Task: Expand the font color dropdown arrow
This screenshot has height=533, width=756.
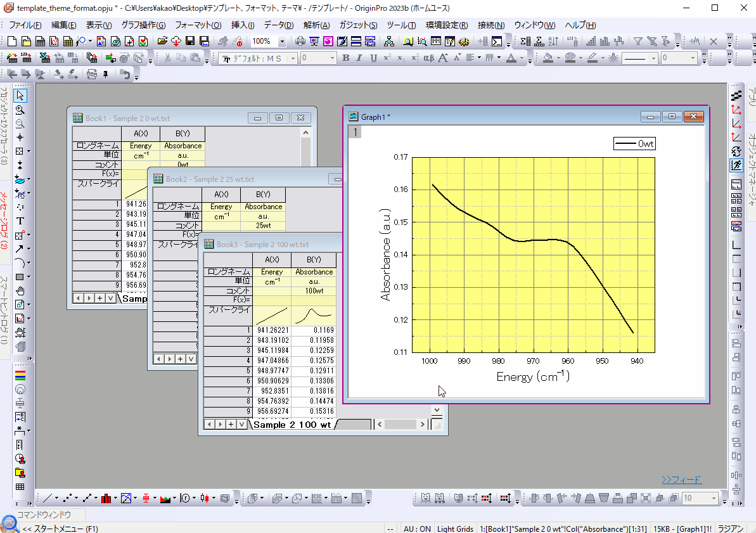Action: (522, 58)
